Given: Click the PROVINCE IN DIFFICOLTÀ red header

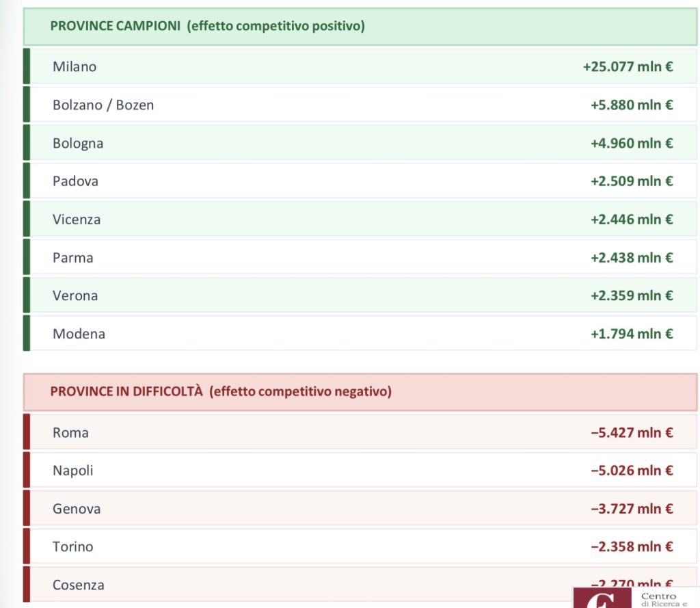Looking at the screenshot, I should (220, 392).
